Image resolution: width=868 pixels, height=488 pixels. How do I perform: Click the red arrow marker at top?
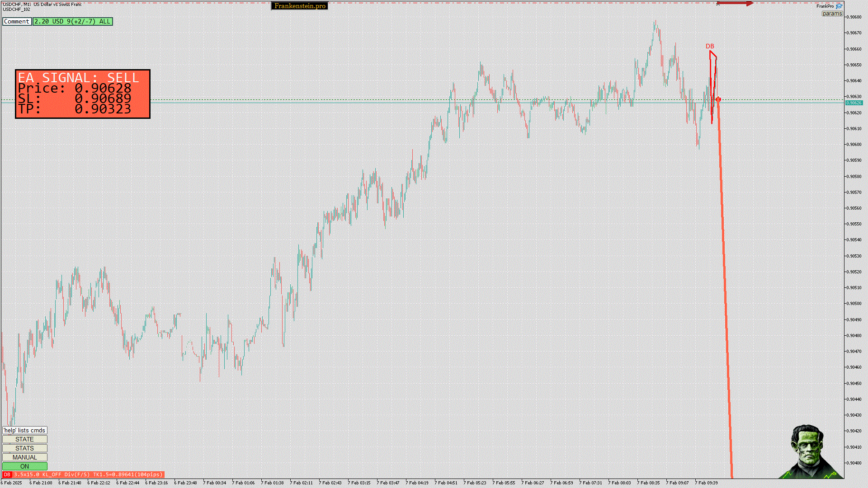(x=735, y=4)
